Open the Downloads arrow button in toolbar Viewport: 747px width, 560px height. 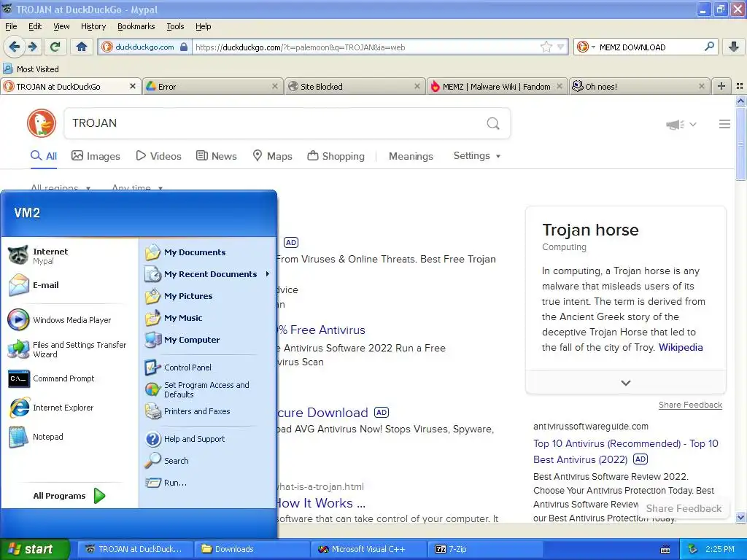[x=733, y=47]
